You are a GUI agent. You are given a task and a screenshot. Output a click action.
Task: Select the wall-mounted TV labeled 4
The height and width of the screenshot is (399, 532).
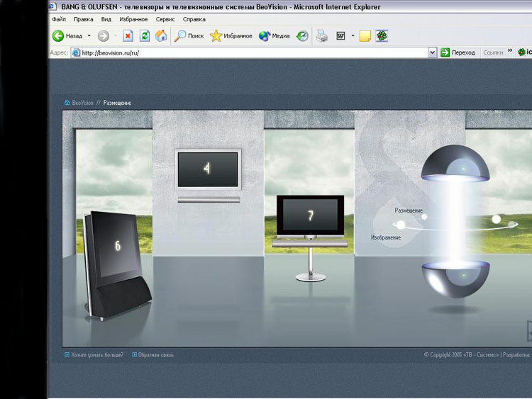tap(208, 169)
